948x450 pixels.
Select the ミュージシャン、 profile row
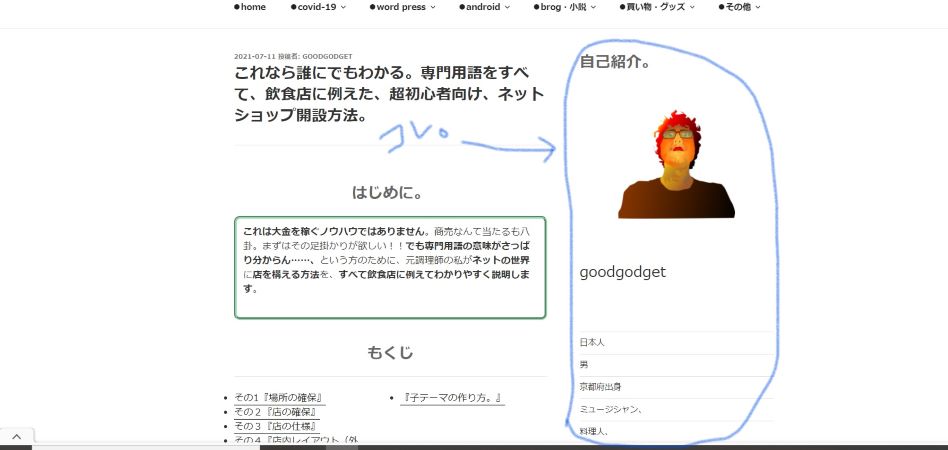676,409
